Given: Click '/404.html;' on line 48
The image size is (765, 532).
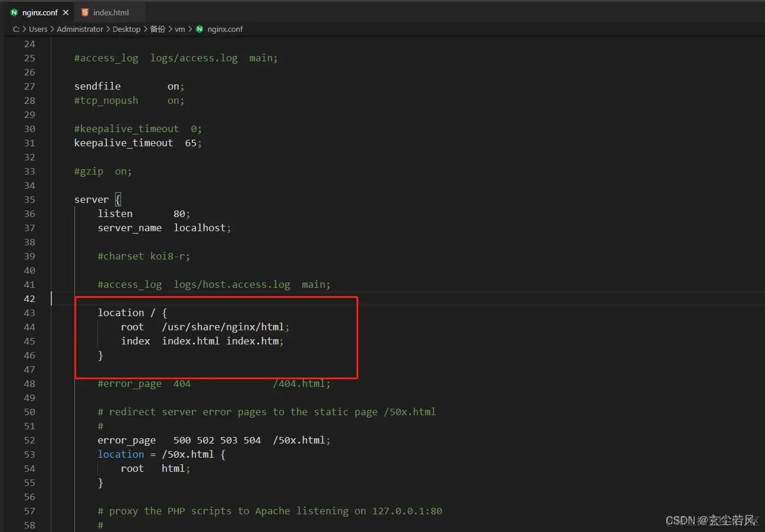Looking at the screenshot, I should (302, 383).
